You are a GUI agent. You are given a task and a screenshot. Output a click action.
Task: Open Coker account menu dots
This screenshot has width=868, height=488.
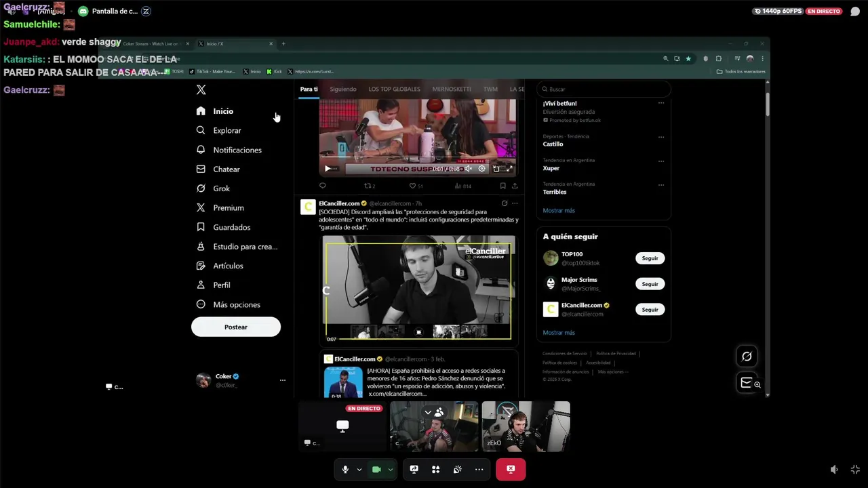click(x=283, y=380)
